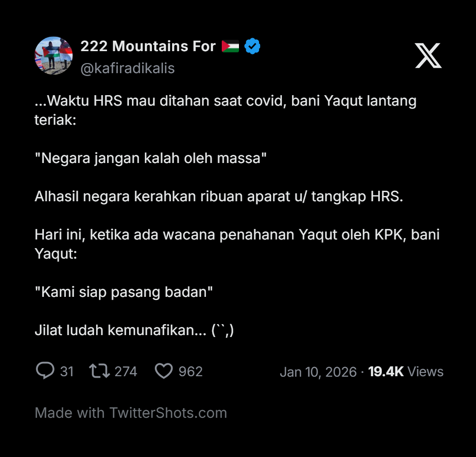Click the 274 retweets count
The height and width of the screenshot is (457, 476).
(x=126, y=371)
